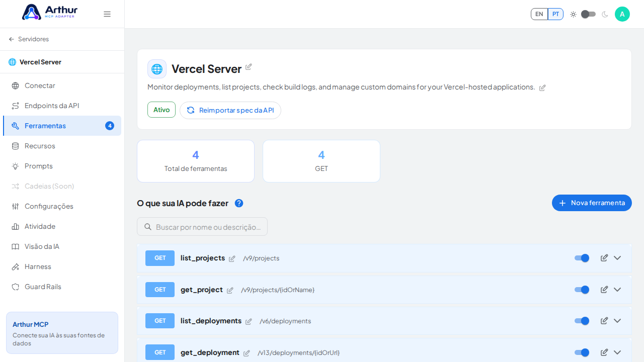Rename the get_deployment tool
Image resolution: width=644 pixels, height=362 pixels.
247,353
